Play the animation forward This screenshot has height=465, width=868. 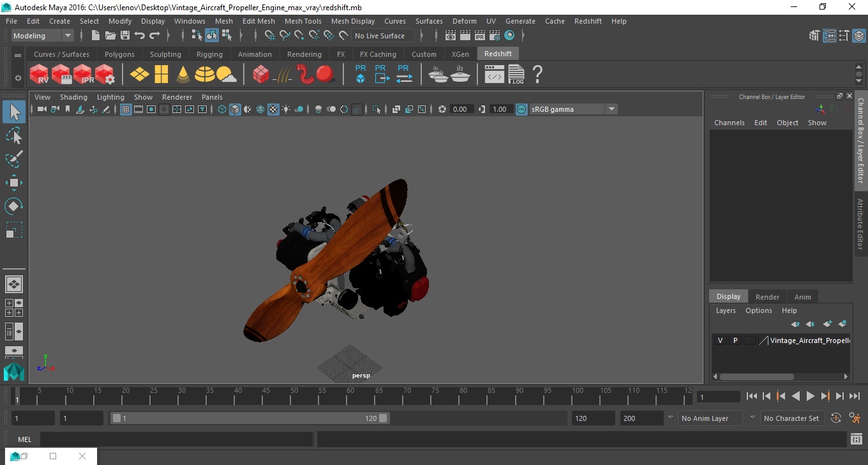pyautogui.click(x=810, y=396)
